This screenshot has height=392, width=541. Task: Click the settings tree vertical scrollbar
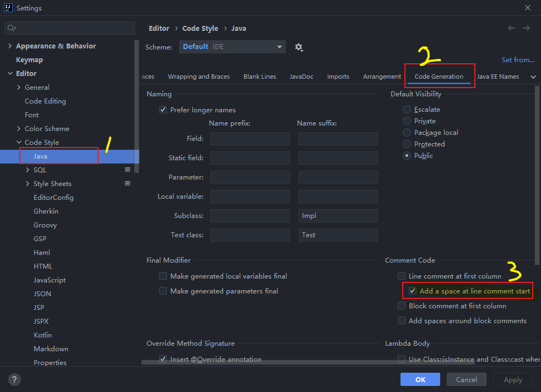(x=137, y=106)
